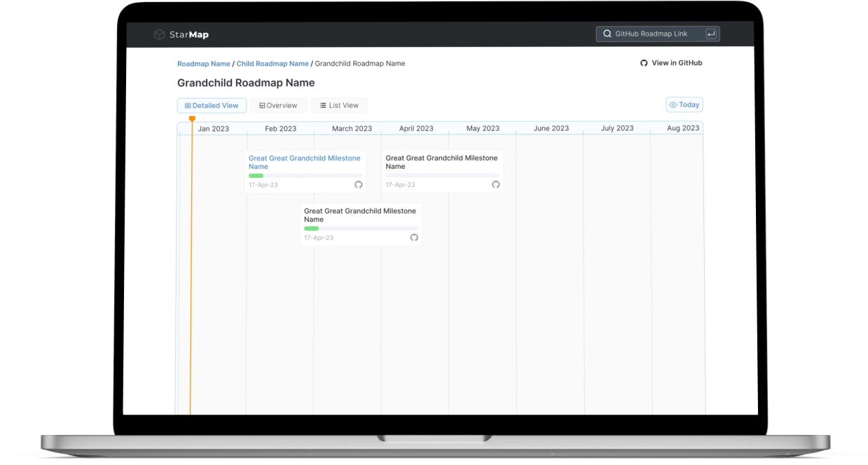Open the Great Grandchild Milestone Name card title
The image size is (868, 465).
click(x=442, y=162)
